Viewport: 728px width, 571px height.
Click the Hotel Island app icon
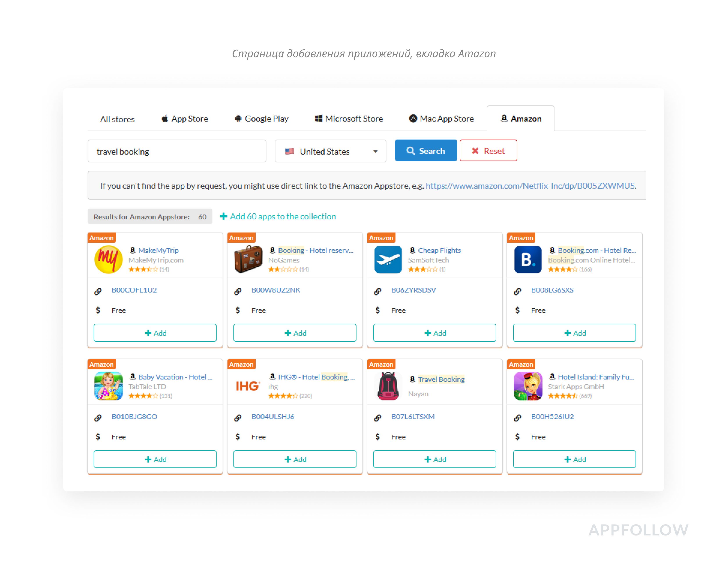click(528, 386)
